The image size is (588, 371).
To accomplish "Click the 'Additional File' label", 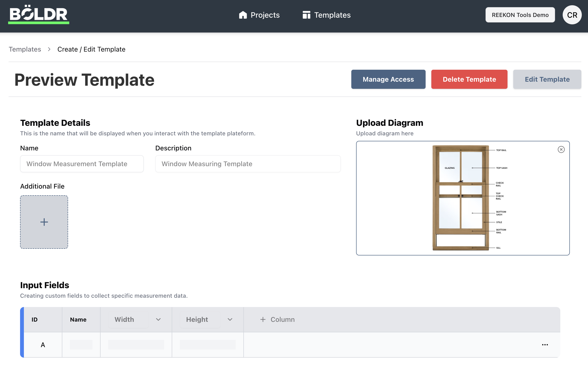I will pyautogui.click(x=42, y=186).
